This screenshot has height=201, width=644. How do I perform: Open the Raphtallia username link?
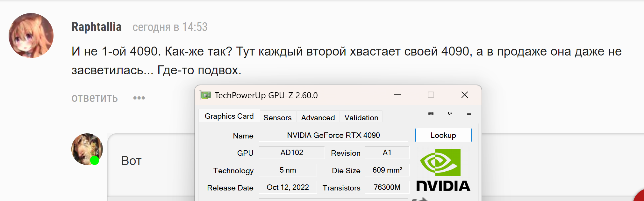click(x=97, y=27)
